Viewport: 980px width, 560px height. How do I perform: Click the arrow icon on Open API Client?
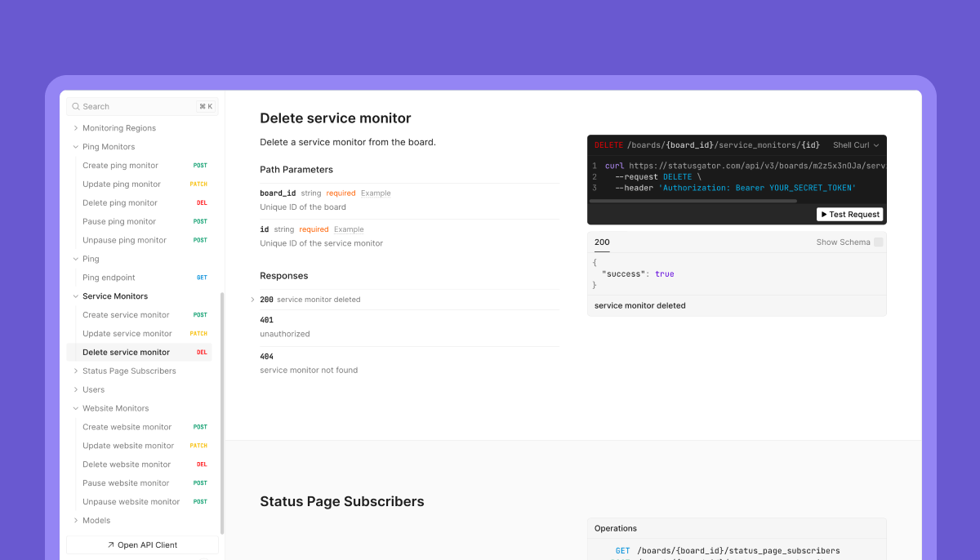pos(111,545)
